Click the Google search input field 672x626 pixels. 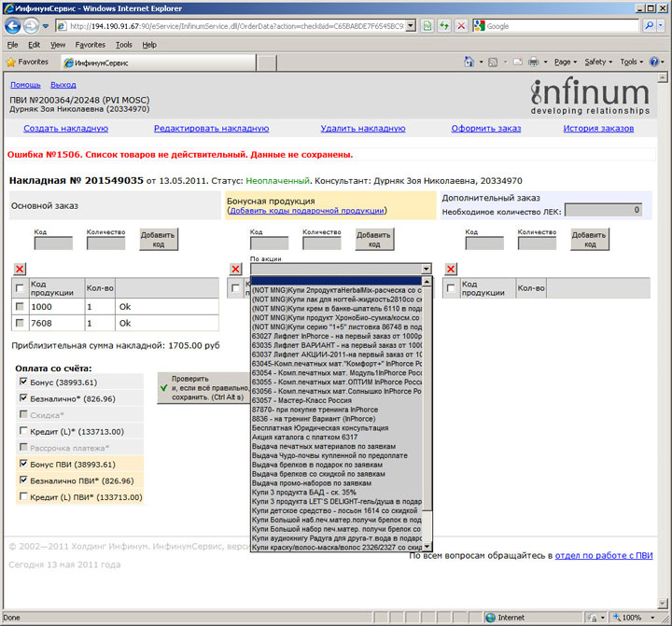coord(562,26)
